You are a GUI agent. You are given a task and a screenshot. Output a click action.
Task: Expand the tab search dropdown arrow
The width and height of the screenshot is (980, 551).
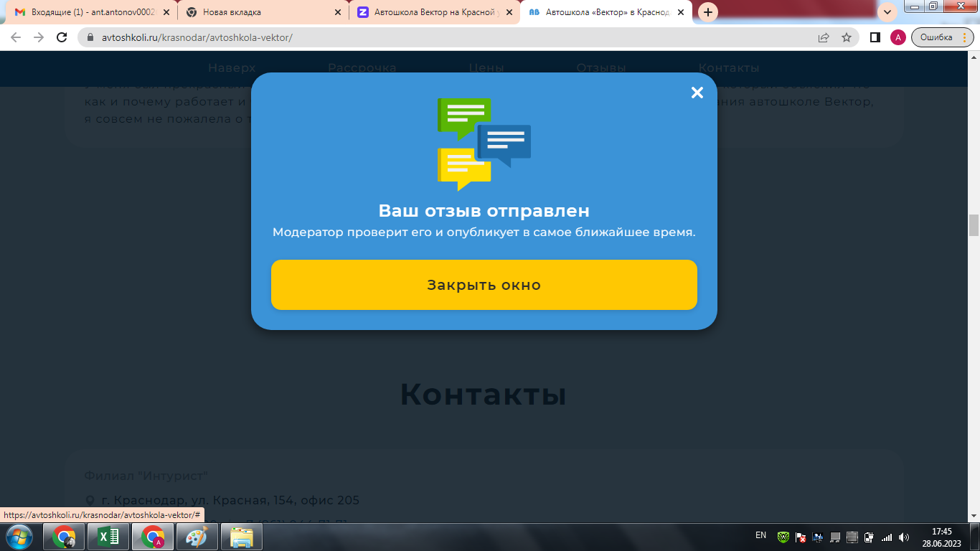(887, 12)
